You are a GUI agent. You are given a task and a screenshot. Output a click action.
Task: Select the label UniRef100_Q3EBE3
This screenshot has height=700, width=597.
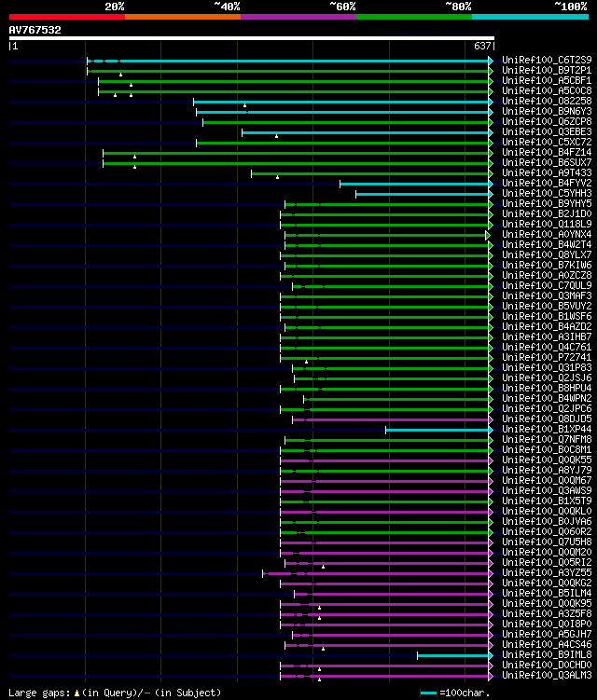pyautogui.click(x=547, y=131)
